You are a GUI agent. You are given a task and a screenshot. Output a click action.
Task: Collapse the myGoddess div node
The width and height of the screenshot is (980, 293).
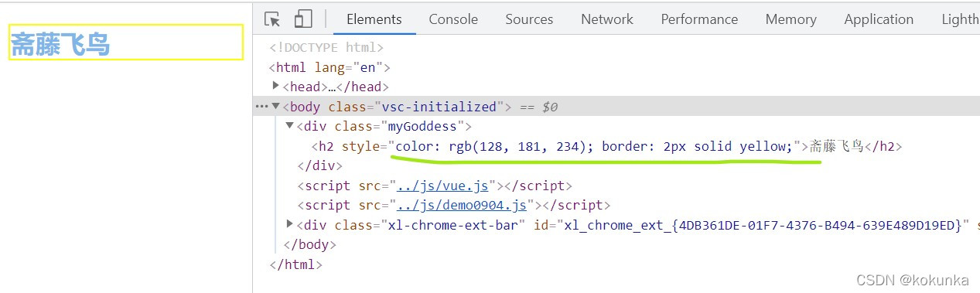290,125
